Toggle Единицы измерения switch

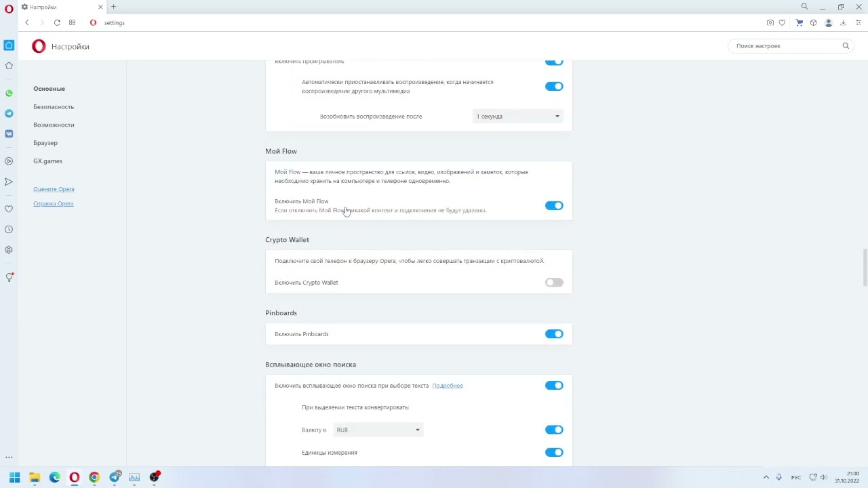[x=554, y=453]
